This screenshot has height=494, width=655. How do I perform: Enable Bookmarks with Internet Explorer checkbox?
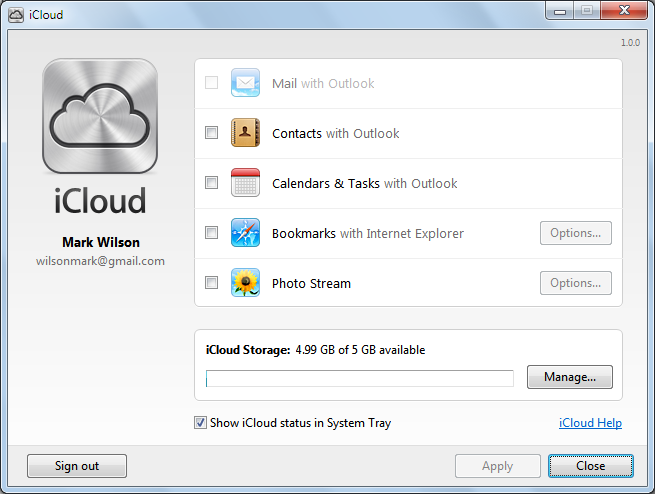click(x=211, y=233)
